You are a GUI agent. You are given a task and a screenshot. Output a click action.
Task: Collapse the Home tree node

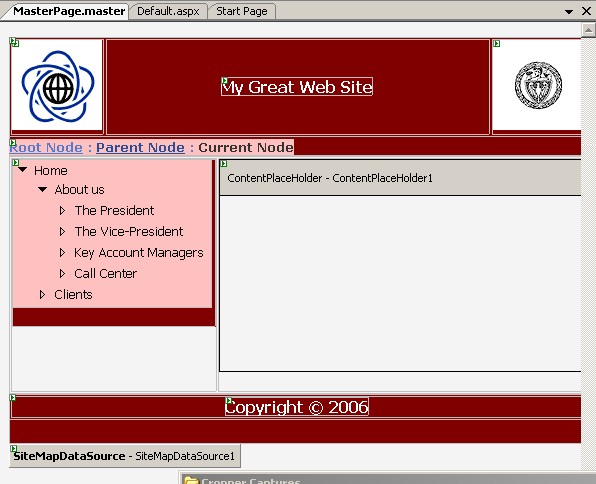[x=23, y=170]
